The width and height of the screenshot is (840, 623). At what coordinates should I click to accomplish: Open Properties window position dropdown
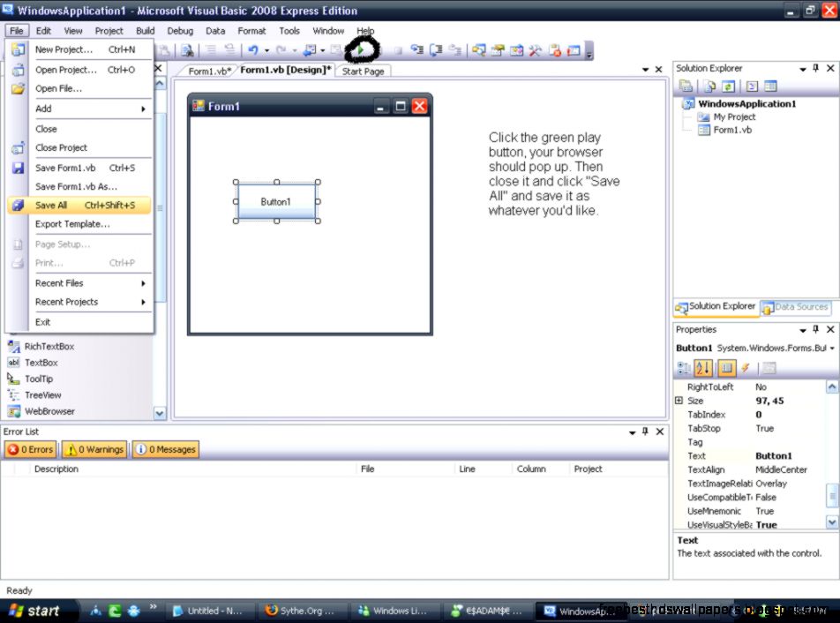pos(803,330)
